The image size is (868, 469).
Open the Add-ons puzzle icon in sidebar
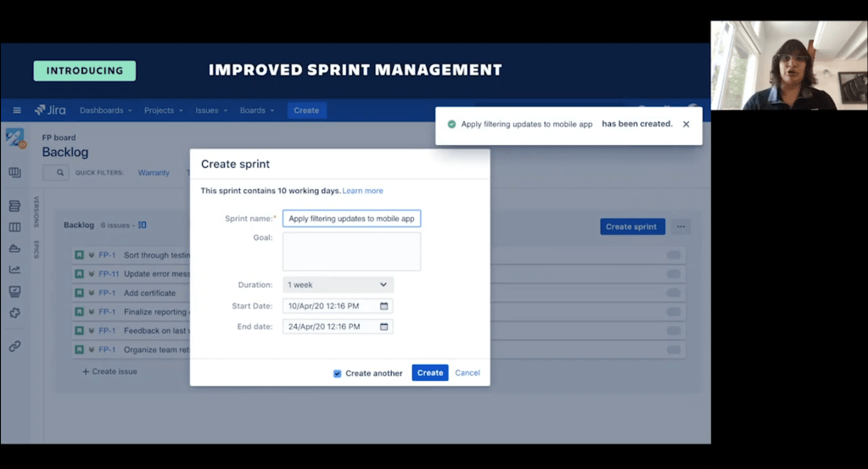coord(14,313)
